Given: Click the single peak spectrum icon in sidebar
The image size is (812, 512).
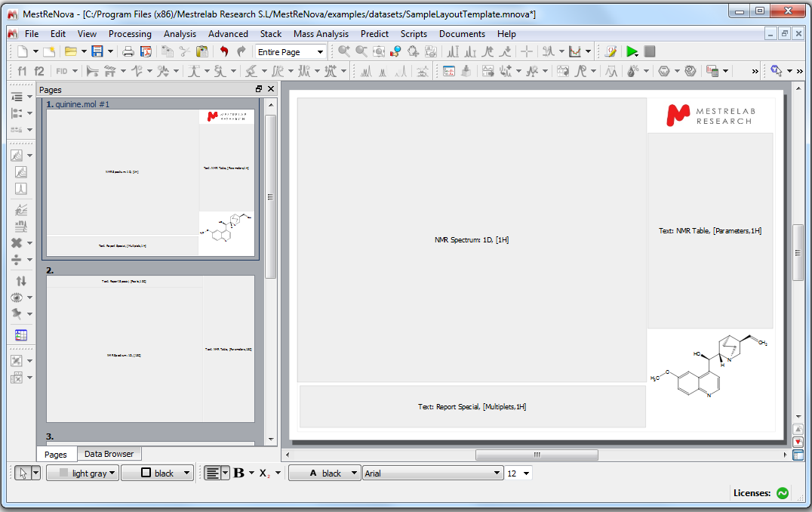Looking at the screenshot, I should coord(20,189).
